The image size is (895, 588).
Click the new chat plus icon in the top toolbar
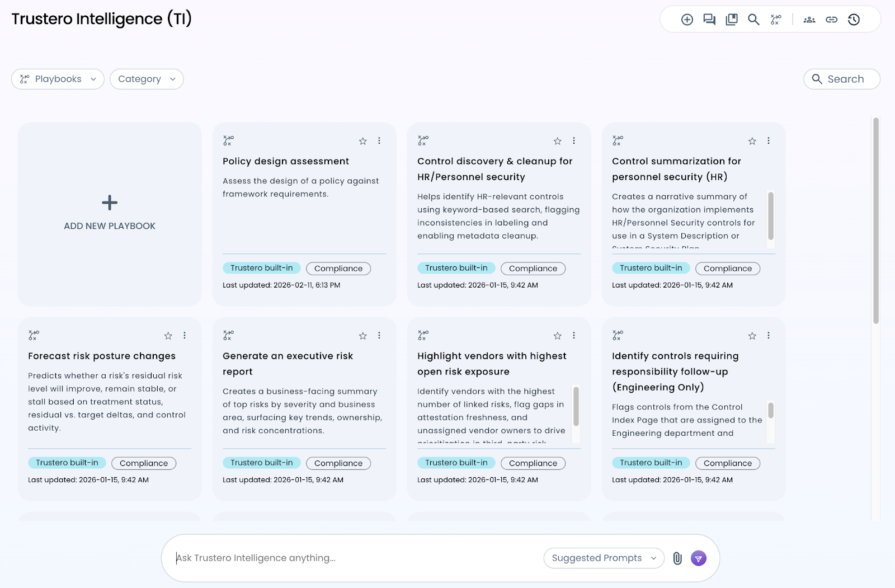click(687, 20)
